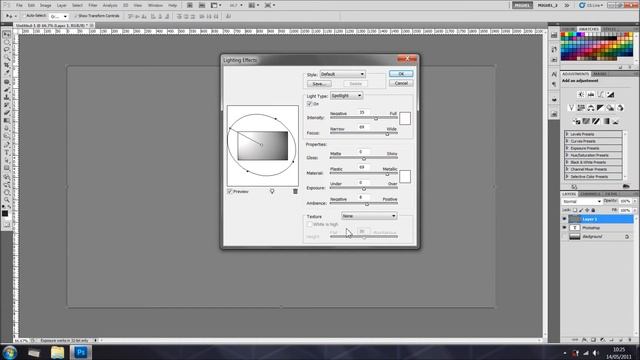The width and height of the screenshot is (640, 360).
Task: Add a Curves adjustment icon
Action: (600, 94)
